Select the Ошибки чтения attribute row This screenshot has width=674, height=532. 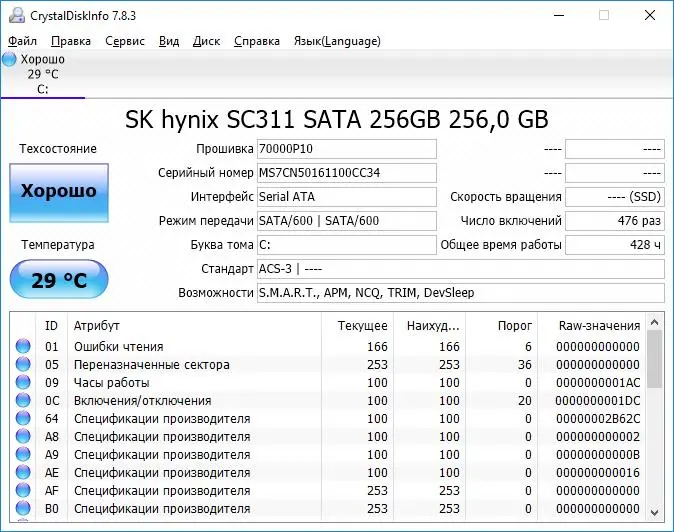coord(328,346)
